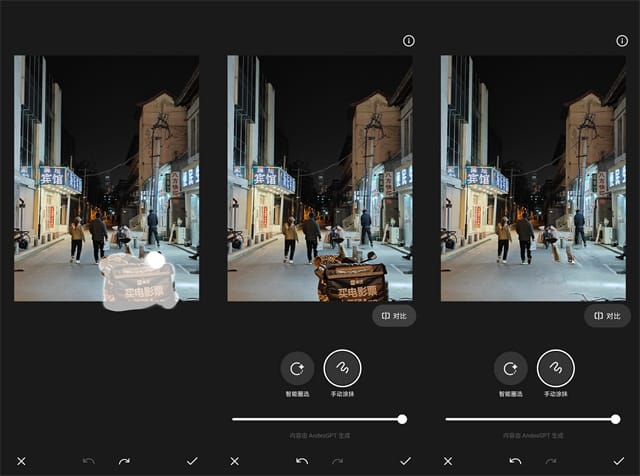This screenshot has width=640, height=476.
Task: Choose 手动涂抹 brush in the right screen
Action: 555,368
